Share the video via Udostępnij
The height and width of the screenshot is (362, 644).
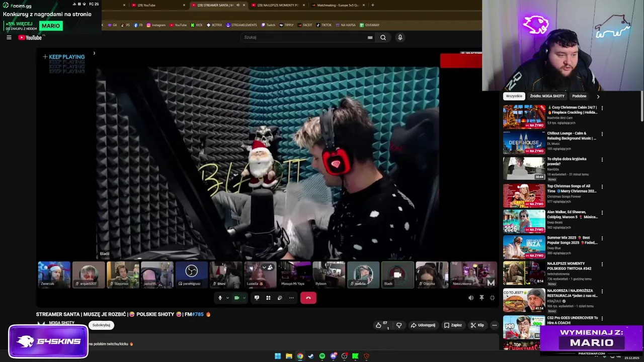click(423, 325)
